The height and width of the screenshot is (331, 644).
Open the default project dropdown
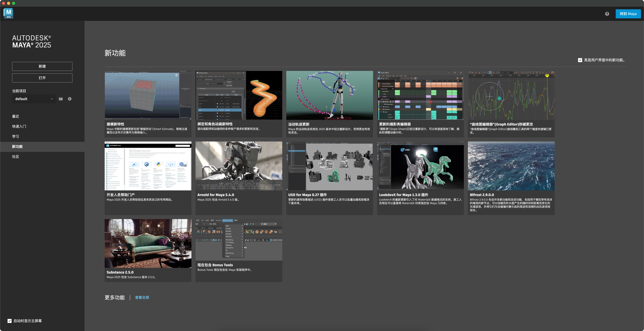click(34, 99)
